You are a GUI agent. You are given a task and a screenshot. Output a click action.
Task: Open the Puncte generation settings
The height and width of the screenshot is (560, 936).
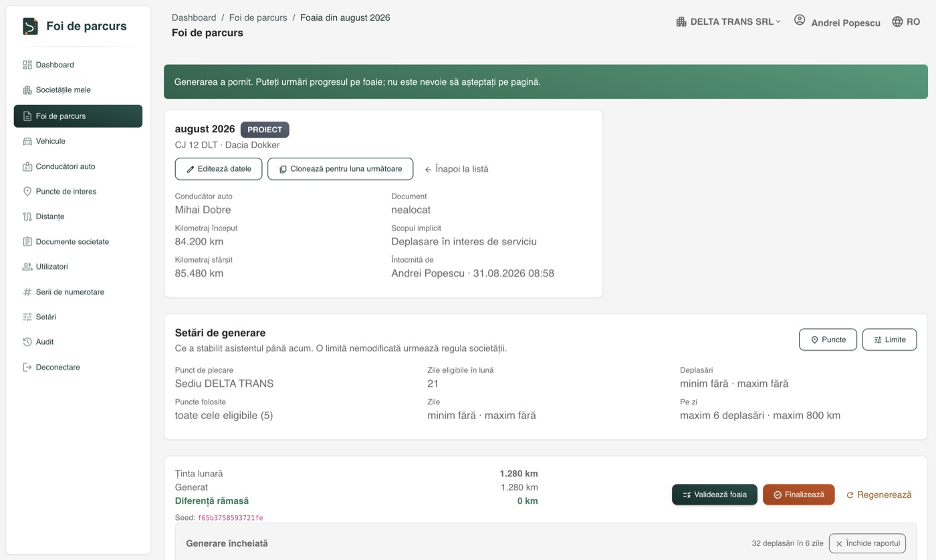(x=828, y=339)
